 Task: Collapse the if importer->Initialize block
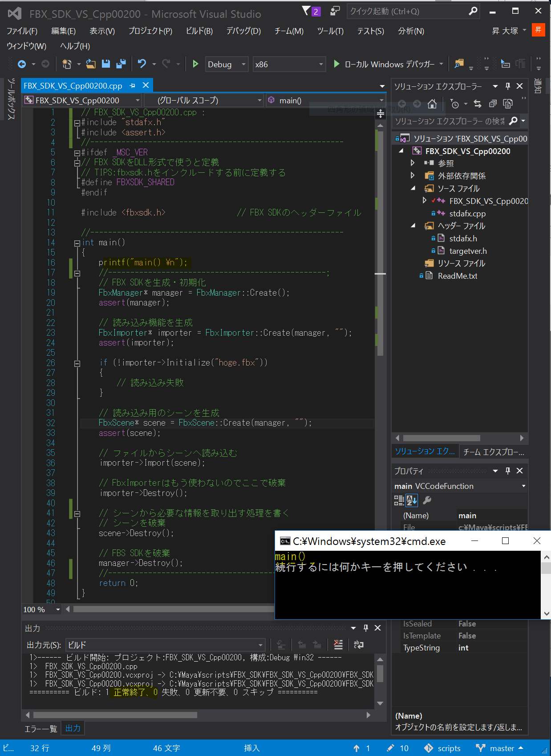tap(77, 363)
